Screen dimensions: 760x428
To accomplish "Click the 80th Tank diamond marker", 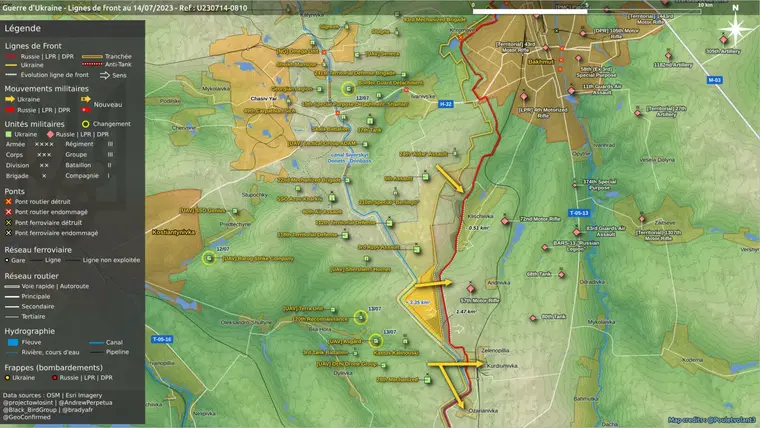I will (533, 318).
